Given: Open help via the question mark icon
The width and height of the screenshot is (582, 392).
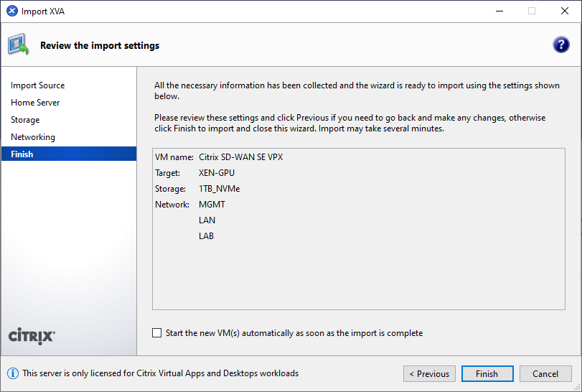Looking at the screenshot, I should [560, 45].
